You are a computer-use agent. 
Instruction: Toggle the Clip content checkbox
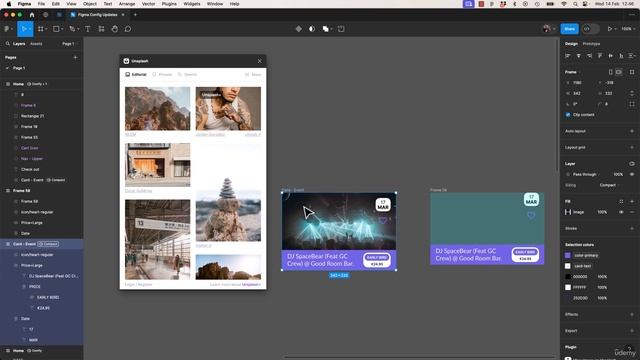click(568, 115)
